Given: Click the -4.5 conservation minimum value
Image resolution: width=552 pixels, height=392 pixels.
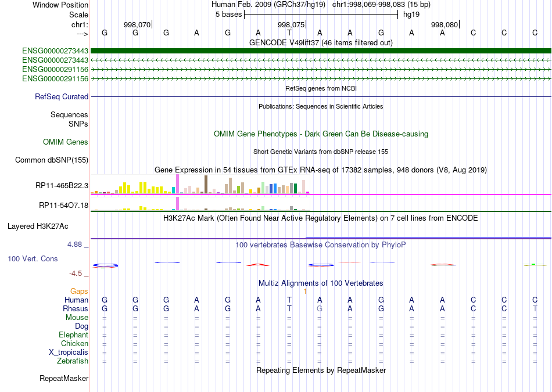Looking at the screenshot, I should [x=76, y=274].
